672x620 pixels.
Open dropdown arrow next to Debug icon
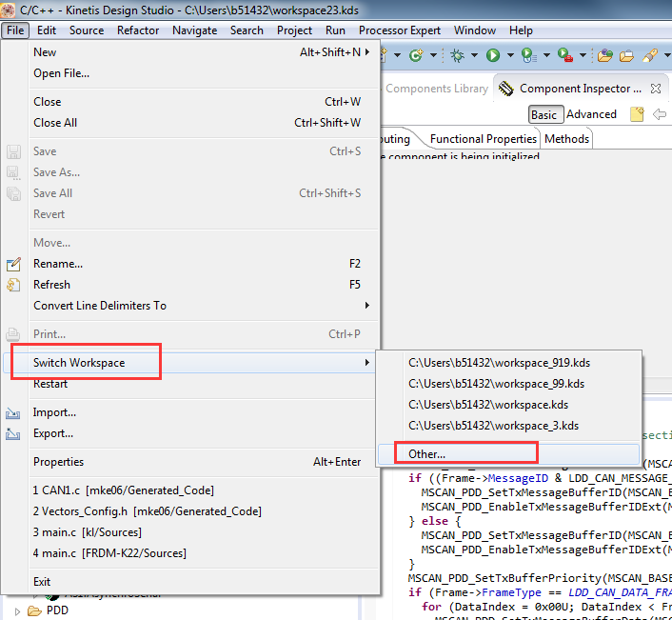474,55
